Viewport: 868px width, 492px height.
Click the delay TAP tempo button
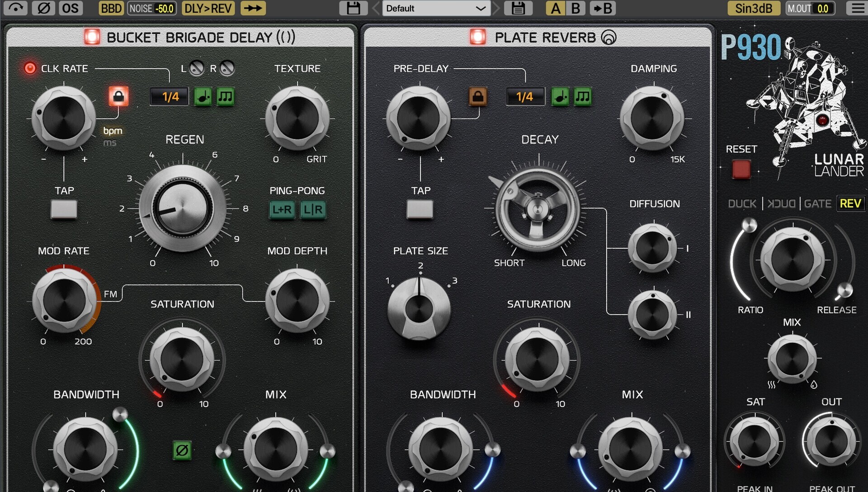point(64,209)
